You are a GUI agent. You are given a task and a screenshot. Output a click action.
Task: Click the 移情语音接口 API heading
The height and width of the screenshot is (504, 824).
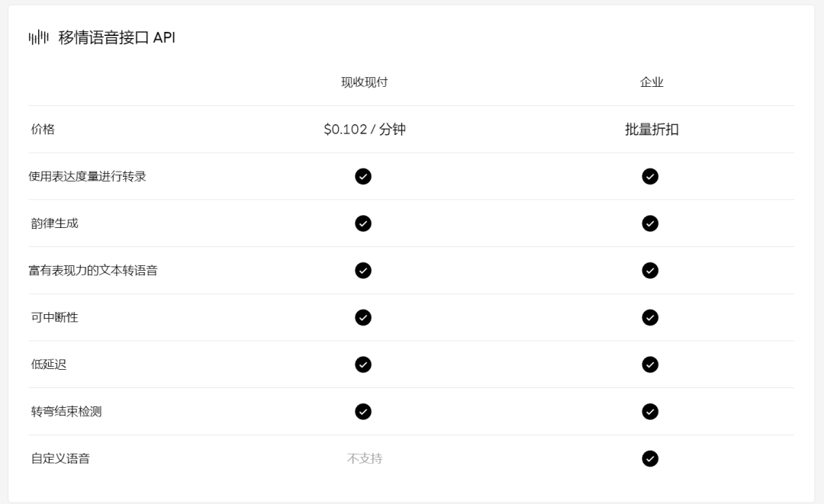pyautogui.click(x=117, y=37)
